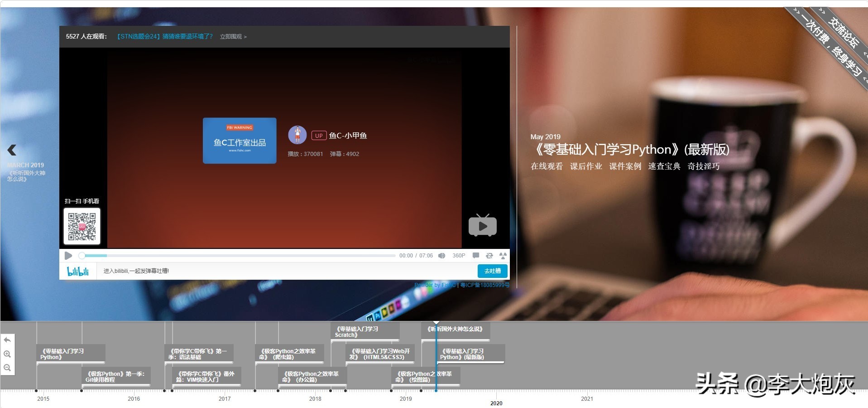Zoom in the timeline with the plus magnifier
Screen dimensions: 868x408
7,354
